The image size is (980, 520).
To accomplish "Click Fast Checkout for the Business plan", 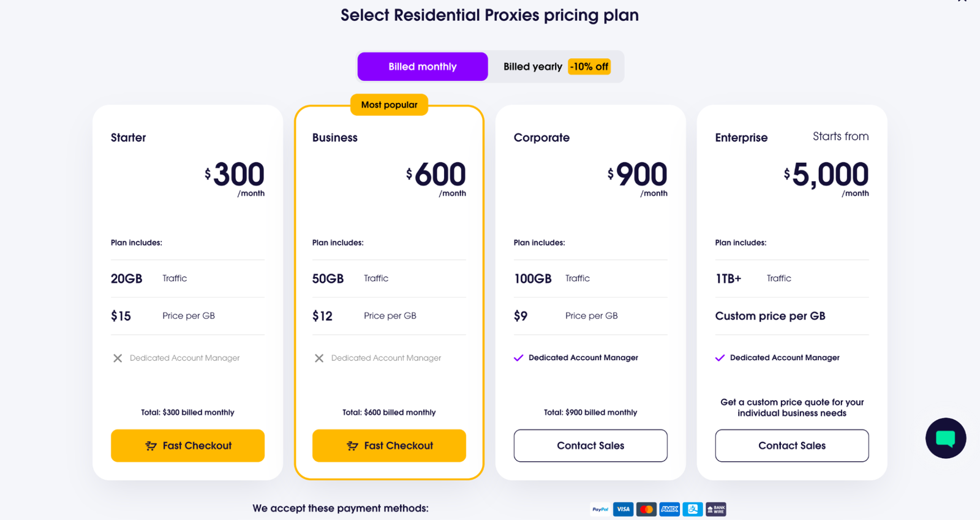I will (x=389, y=446).
